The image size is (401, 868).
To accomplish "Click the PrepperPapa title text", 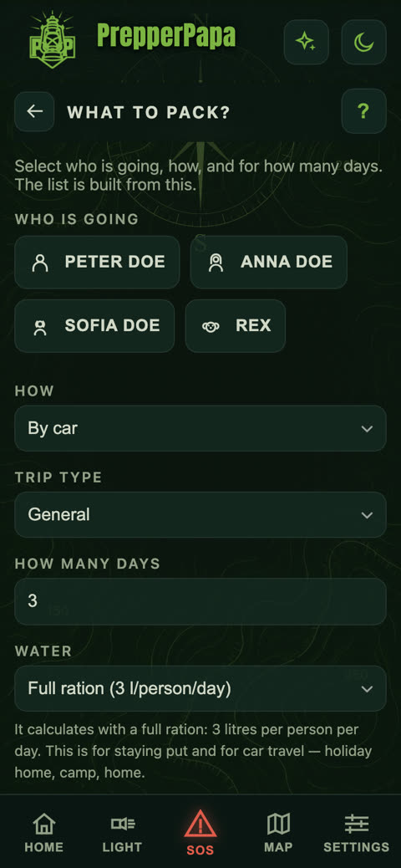I will pos(166,36).
